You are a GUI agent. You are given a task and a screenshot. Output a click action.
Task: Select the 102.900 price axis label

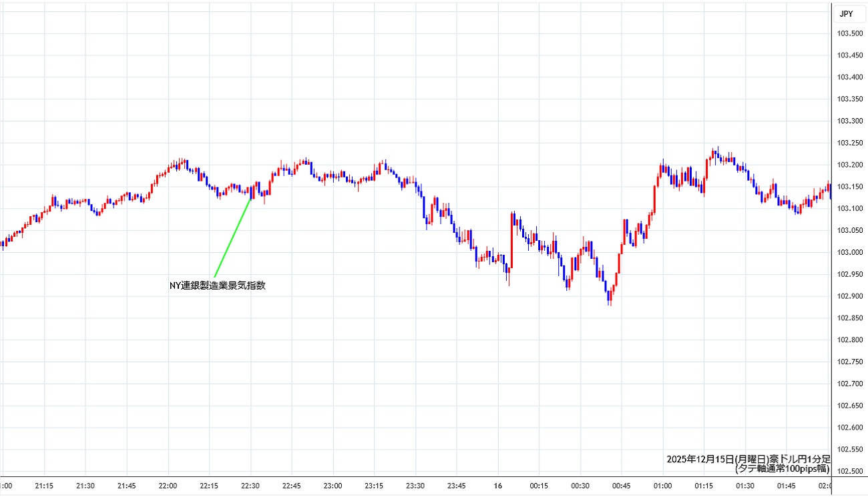click(849, 296)
